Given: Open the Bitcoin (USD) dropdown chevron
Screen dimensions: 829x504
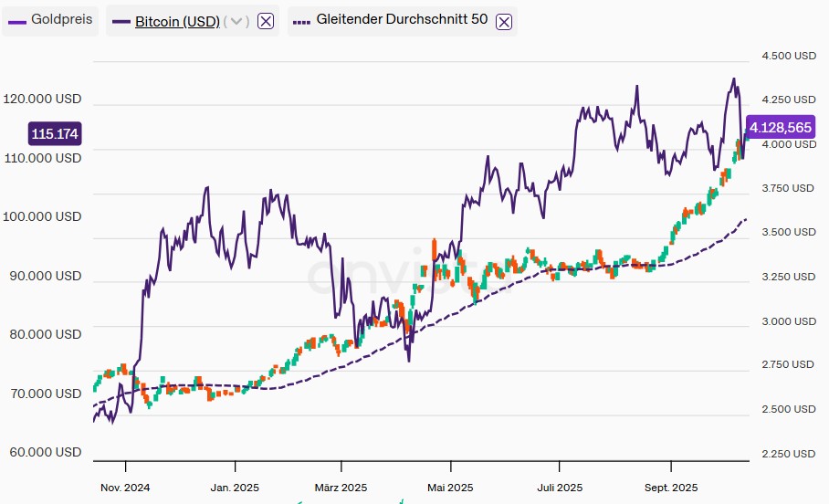Looking at the screenshot, I should pyautogui.click(x=237, y=21).
